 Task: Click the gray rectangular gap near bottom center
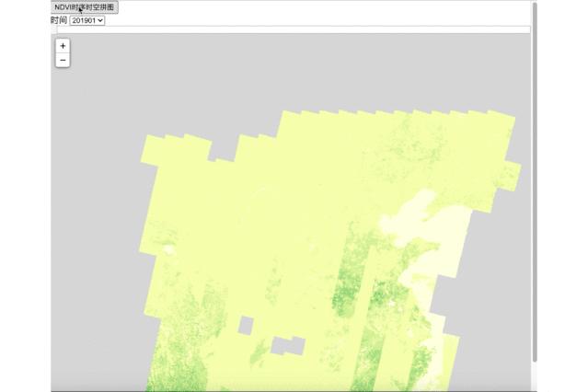[287, 346]
